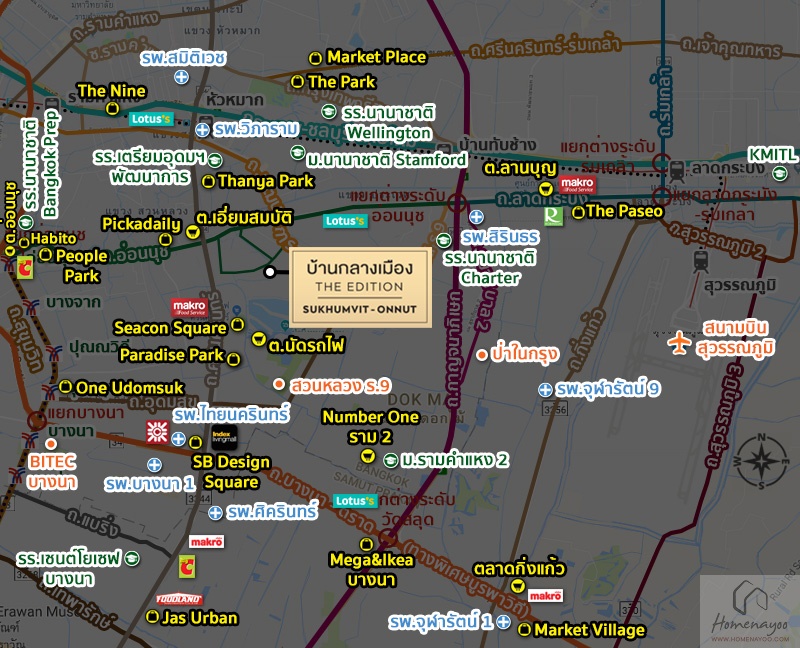This screenshot has height=648, width=800.
Task: Click the yellow marker left of The Paseo
Action: [x=577, y=212]
